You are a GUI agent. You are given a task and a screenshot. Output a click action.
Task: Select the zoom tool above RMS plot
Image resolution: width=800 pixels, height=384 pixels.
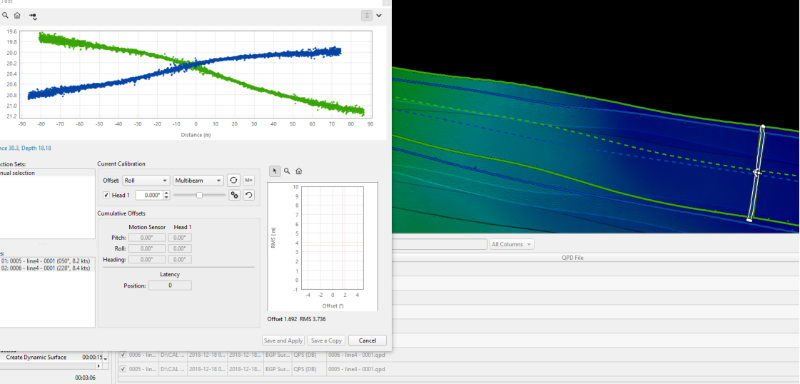point(287,171)
